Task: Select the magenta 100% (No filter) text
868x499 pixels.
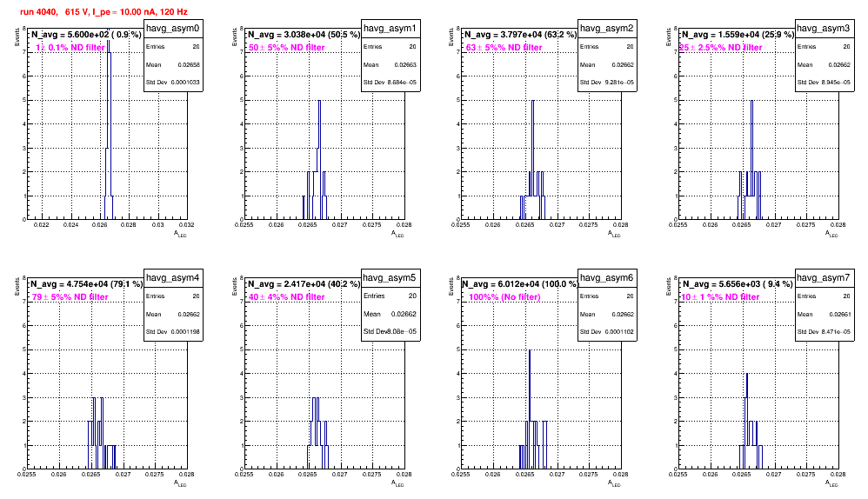Action: tap(504, 297)
